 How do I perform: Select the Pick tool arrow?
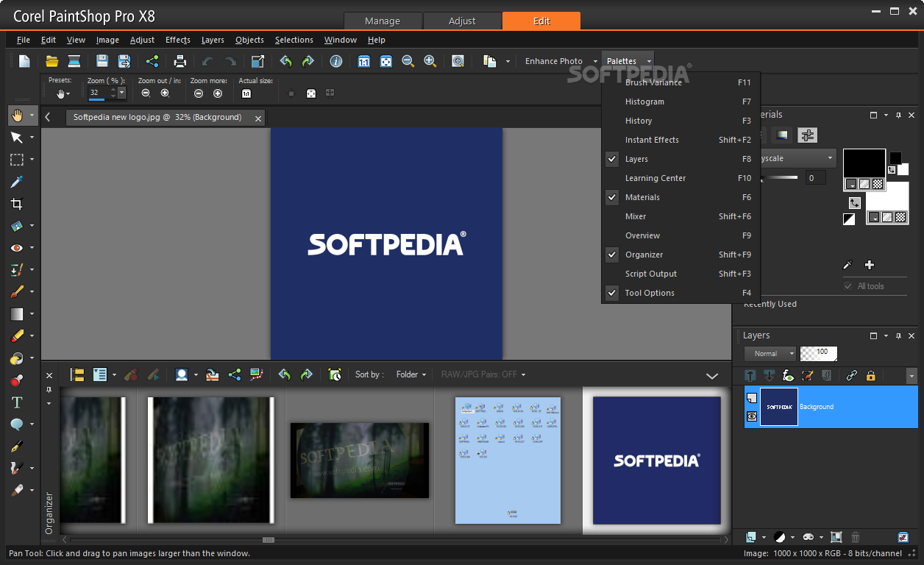click(x=16, y=138)
